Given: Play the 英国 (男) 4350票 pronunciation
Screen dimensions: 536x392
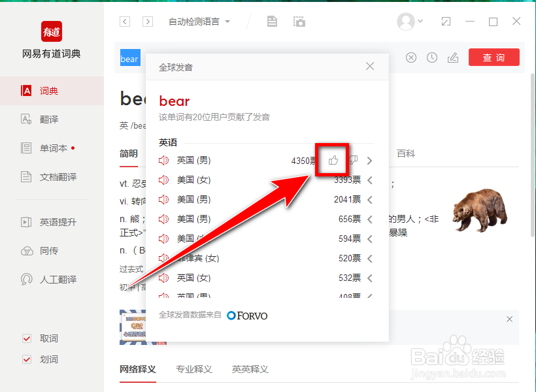Looking at the screenshot, I should tap(163, 160).
